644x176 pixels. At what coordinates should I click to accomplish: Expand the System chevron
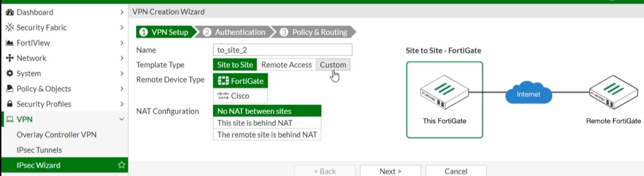122,73
